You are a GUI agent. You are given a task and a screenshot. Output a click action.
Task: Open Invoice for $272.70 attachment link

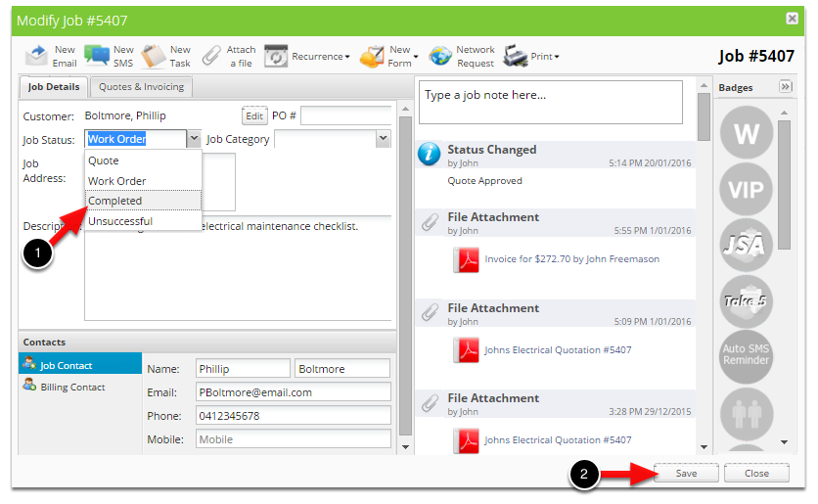coord(571,259)
